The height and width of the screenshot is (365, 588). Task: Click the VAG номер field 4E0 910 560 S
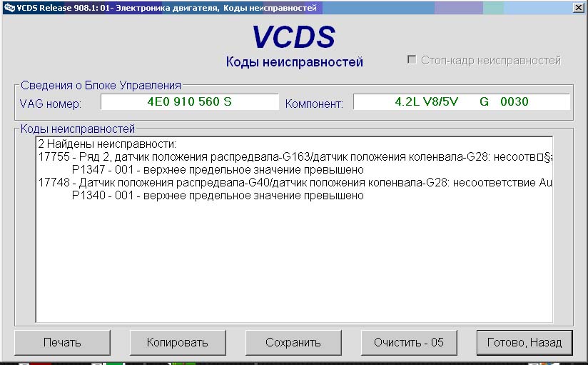pyautogui.click(x=189, y=102)
